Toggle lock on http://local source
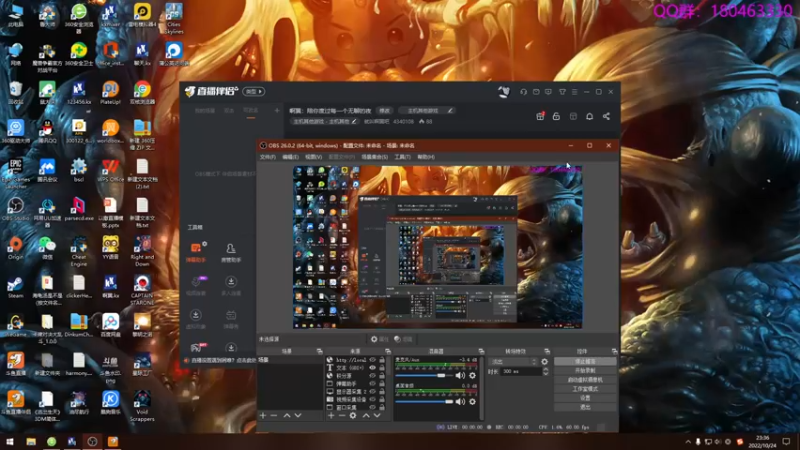 pyautogui.click(x=382, y=360)
